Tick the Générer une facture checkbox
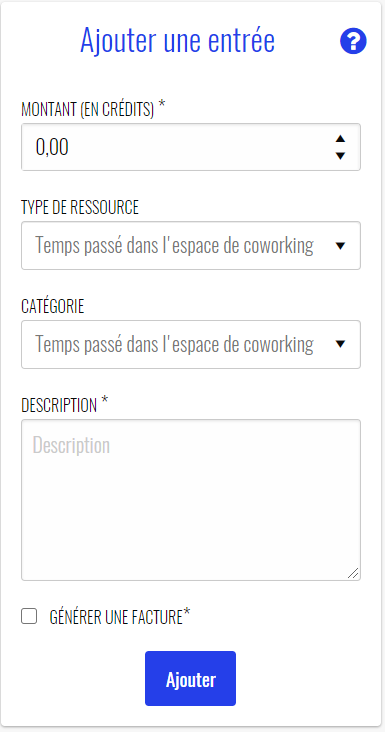The image size is (385, 732). point(29,617)
